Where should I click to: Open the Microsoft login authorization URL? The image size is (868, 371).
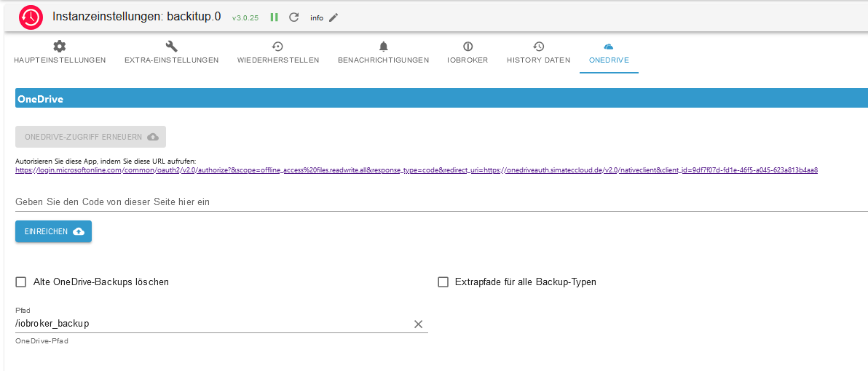[417, 170]
